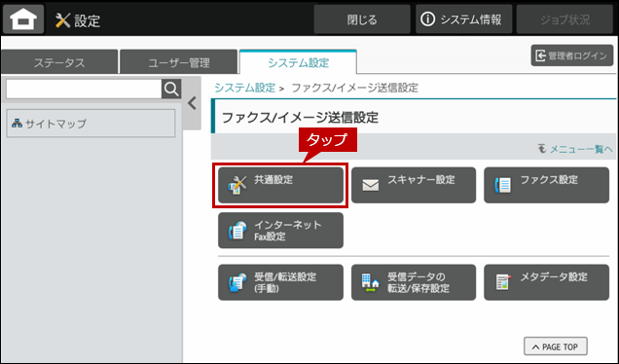Image resolution: width=619 pixels, height=364 pixels.
Task: Open システム情報 button
Action: (463, 19)
